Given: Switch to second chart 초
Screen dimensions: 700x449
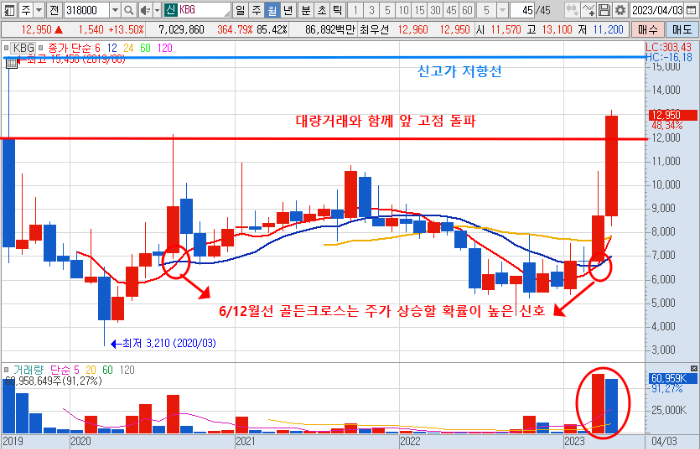Looking at the screenshot, I should (x=322, y=10).
